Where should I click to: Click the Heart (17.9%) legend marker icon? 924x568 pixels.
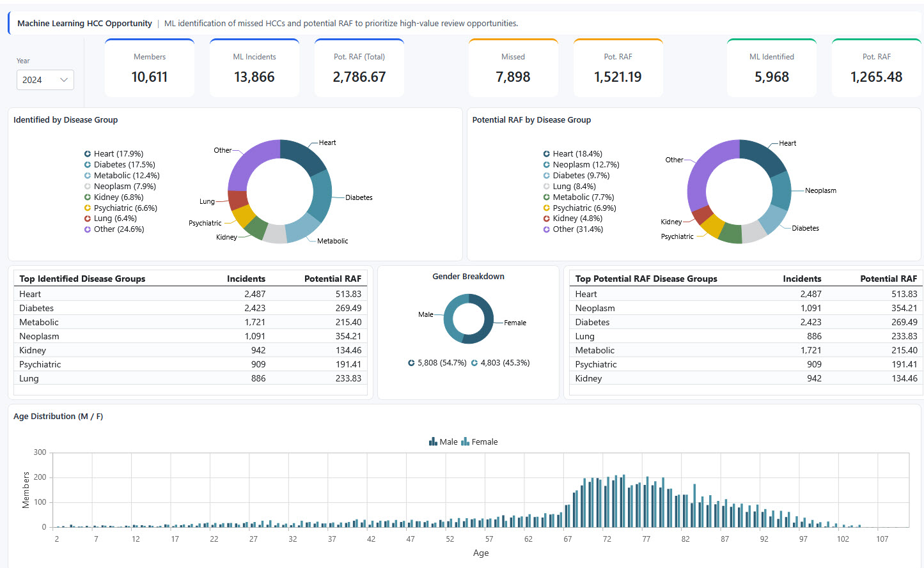88,154
